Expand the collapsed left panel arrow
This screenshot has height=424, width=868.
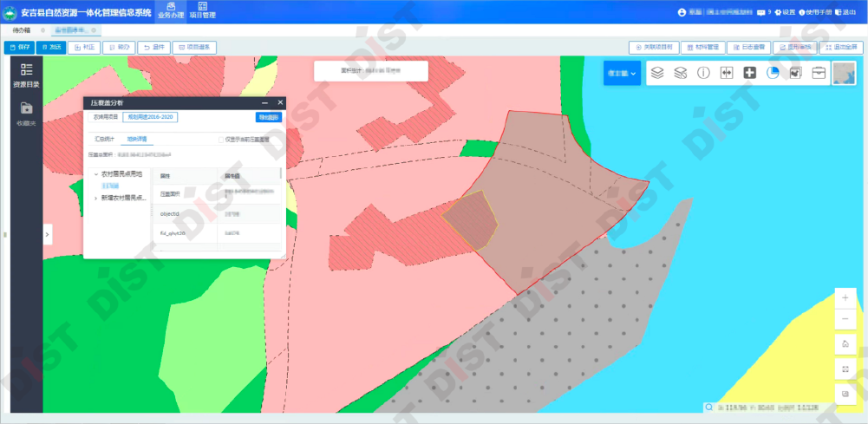[x=47, y=234]
